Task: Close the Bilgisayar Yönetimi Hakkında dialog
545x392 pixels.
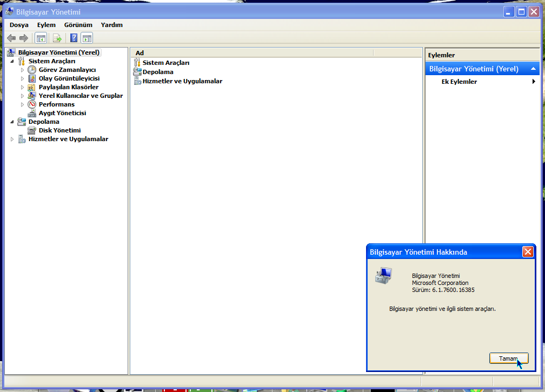Action: [528, 251]
